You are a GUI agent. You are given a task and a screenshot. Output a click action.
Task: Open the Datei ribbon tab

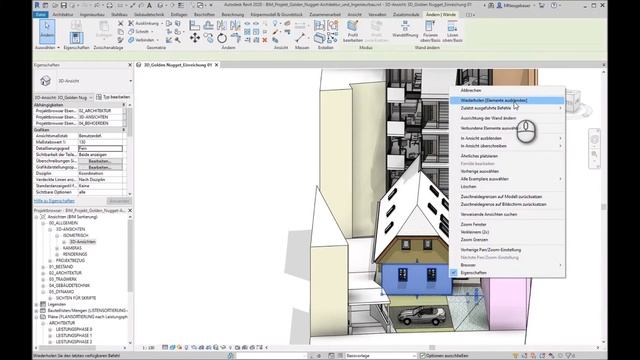pos(40,14)
